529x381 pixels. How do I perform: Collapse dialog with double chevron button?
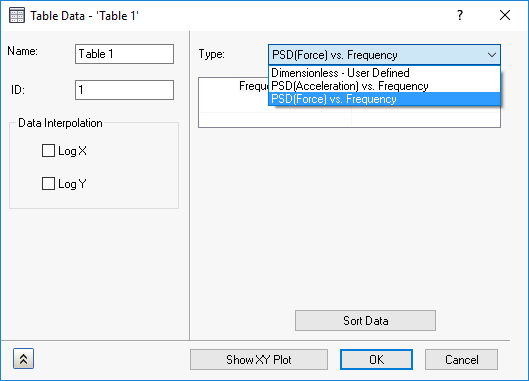click(x=23, y=359)
